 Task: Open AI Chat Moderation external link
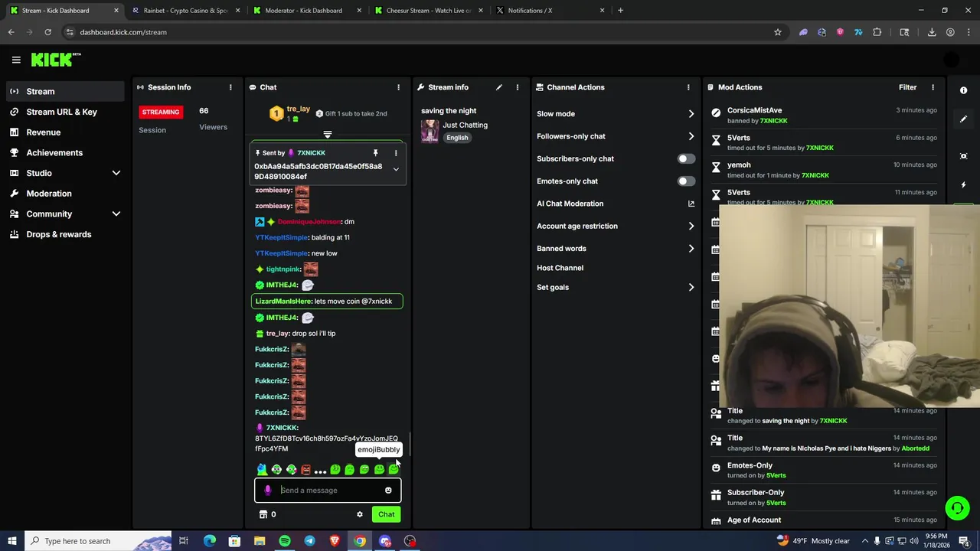(691, 204)
